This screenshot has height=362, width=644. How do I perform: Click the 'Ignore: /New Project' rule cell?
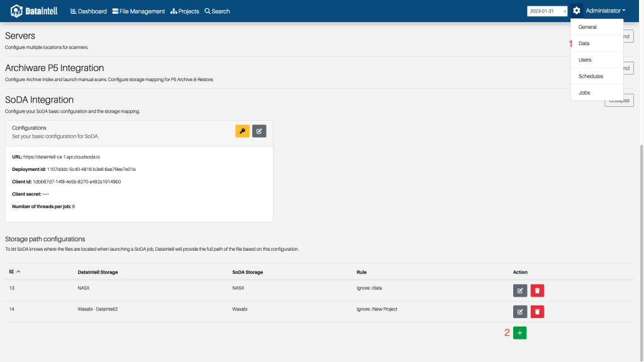click(377, 309)
